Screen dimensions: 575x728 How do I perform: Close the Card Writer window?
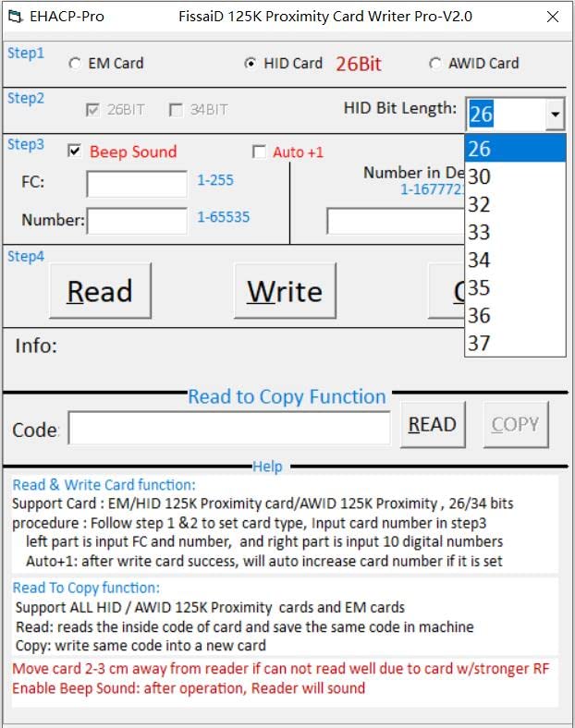tap(553, 17)
